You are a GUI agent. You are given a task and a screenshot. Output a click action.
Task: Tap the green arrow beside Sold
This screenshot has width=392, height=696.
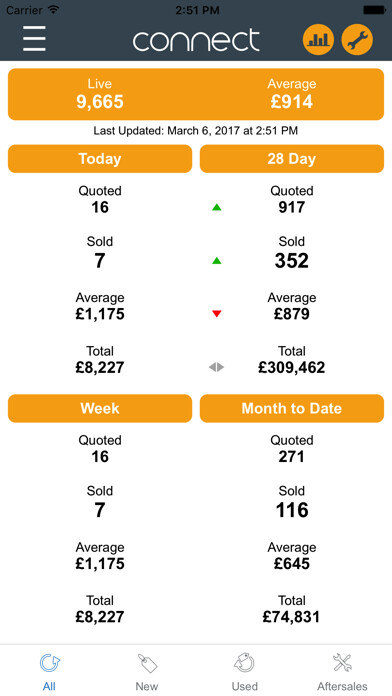coord(216,261)
